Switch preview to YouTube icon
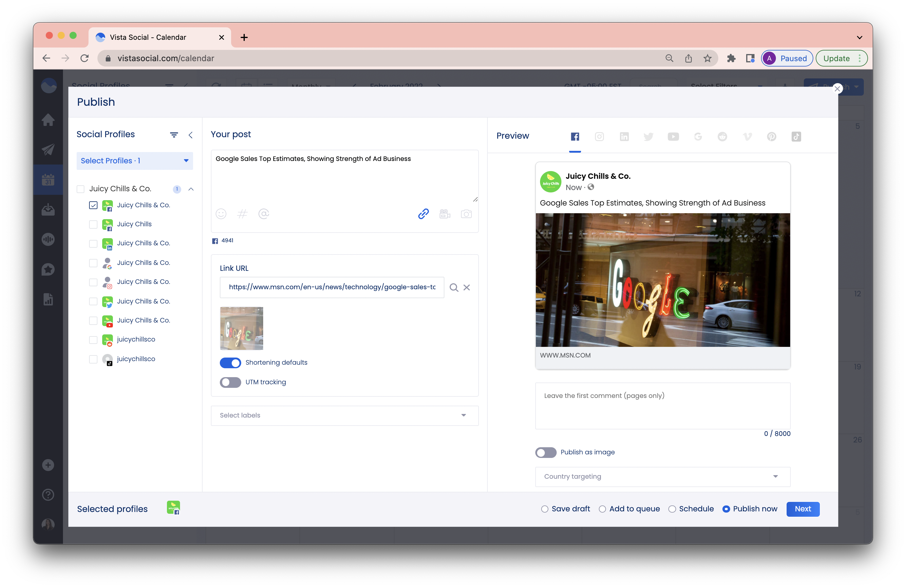The width and height of the screenshot is (906, 588). [x=673, y=136]
